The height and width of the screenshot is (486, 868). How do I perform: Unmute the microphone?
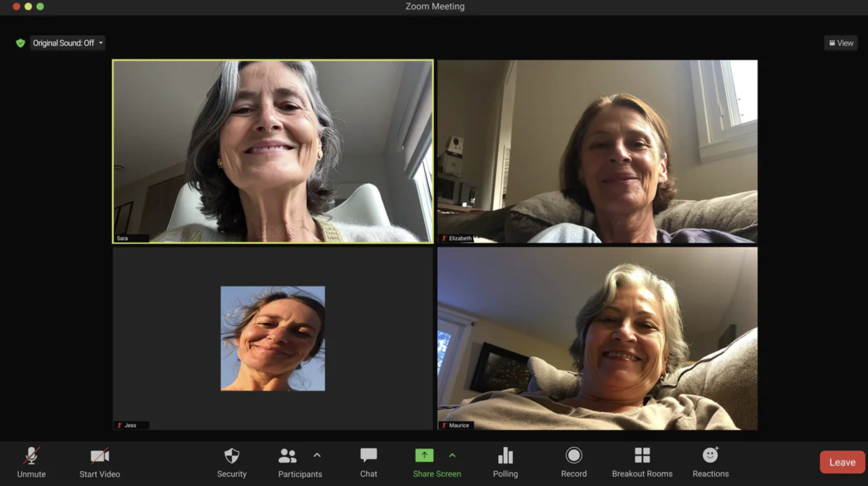[x=32, y=461]
